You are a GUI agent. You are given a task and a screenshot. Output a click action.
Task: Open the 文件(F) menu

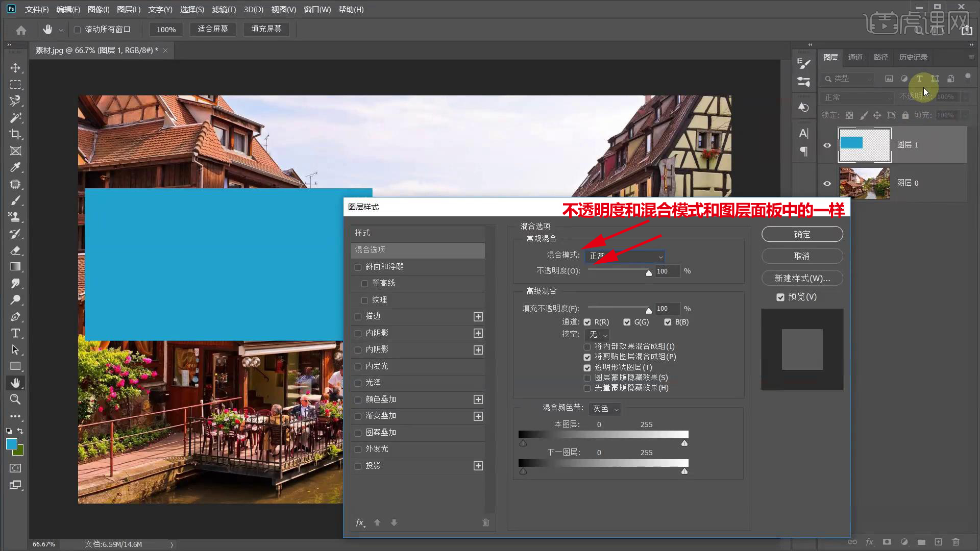[x=37, y=10]
